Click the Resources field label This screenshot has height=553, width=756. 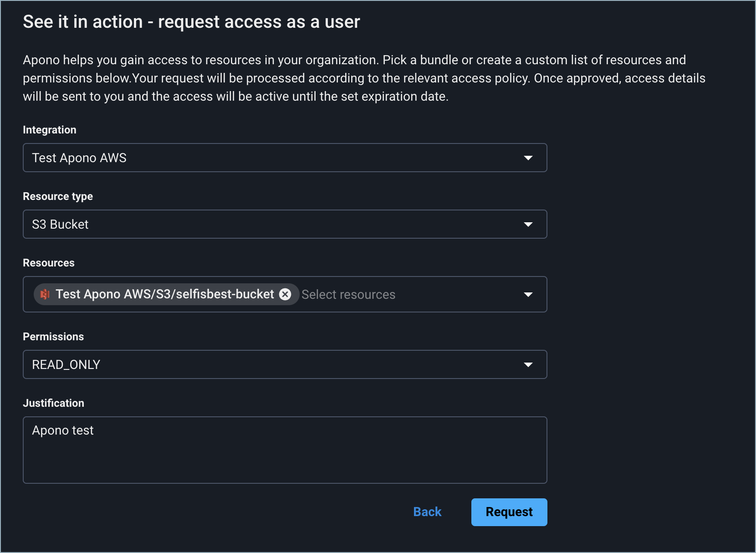tap(49, 263)
